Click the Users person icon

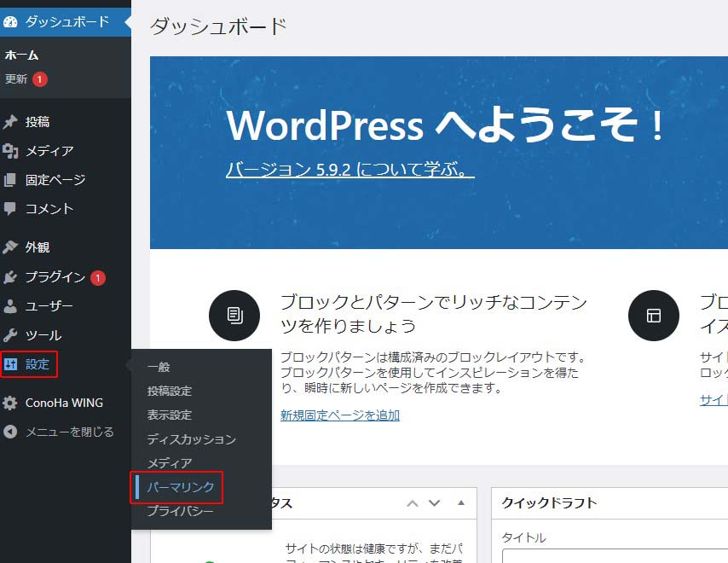10,306
